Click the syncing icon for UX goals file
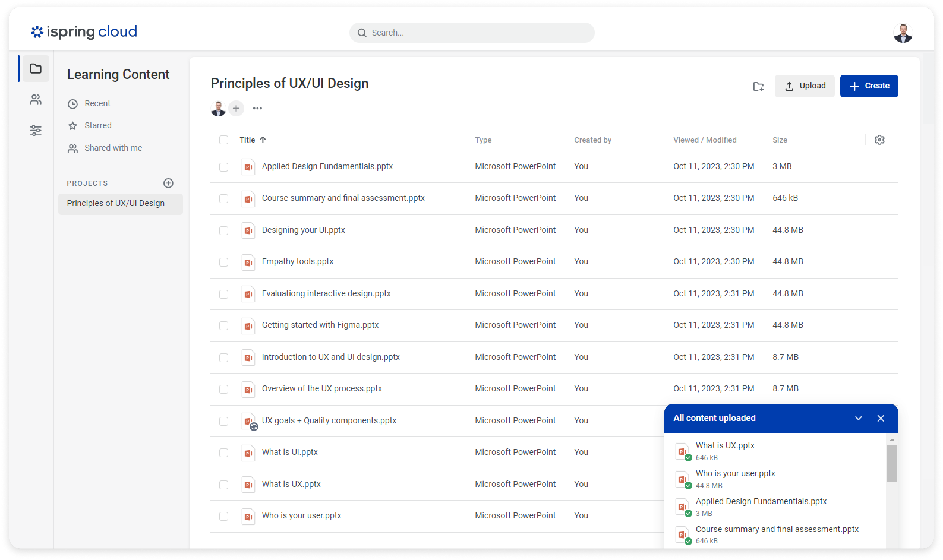 (254, 427)
